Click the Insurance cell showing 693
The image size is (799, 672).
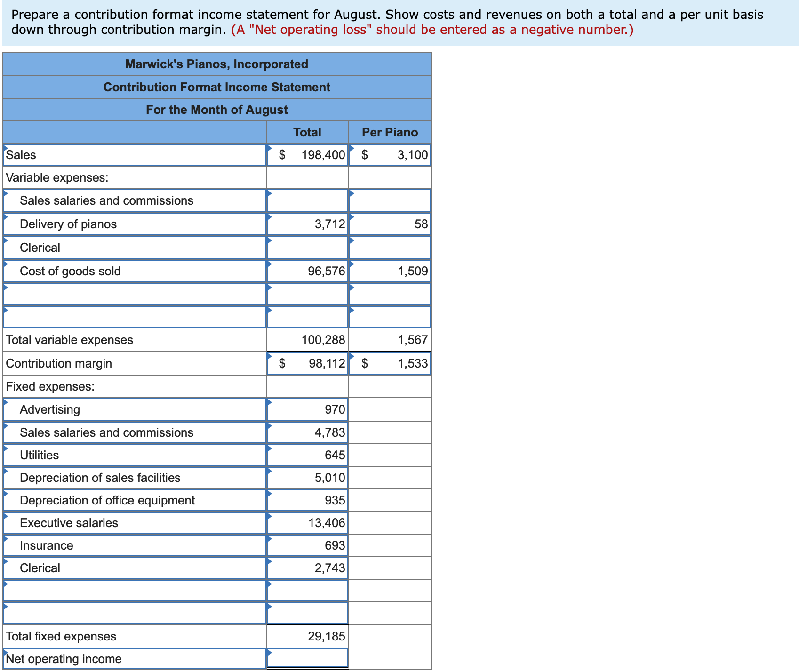tap(308, 545)
